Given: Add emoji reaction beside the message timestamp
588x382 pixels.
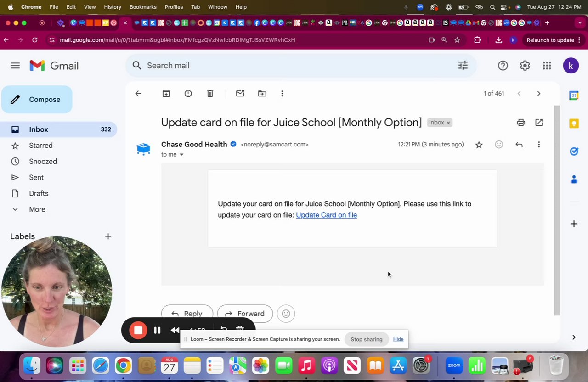Looking at the screenshot, I should pos(499,145).
